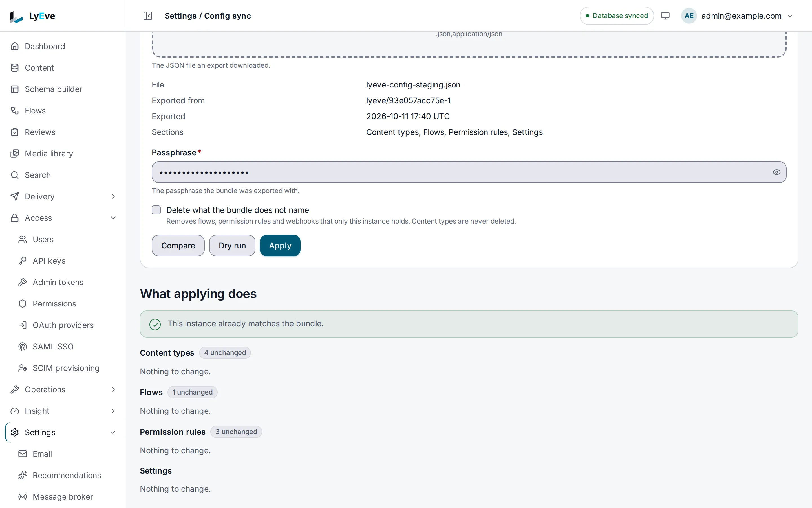
Task: Click the Recommendations sparkle icon
Action: tap(23, 475)
